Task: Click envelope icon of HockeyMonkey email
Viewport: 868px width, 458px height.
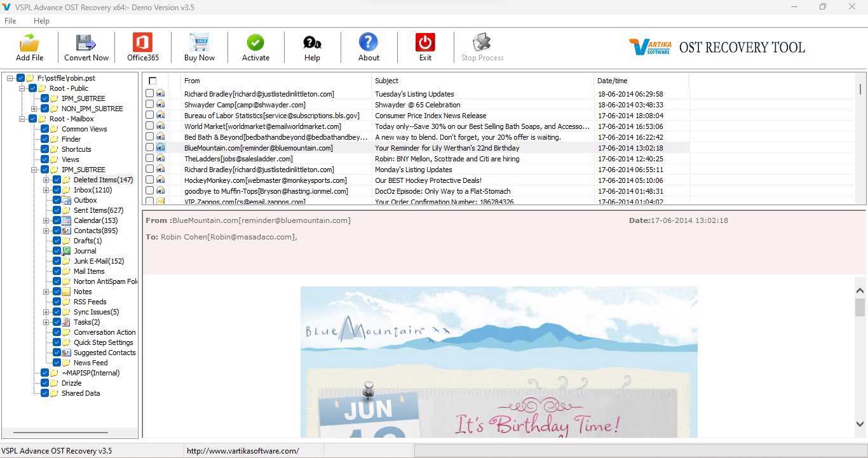Action: 160,180
